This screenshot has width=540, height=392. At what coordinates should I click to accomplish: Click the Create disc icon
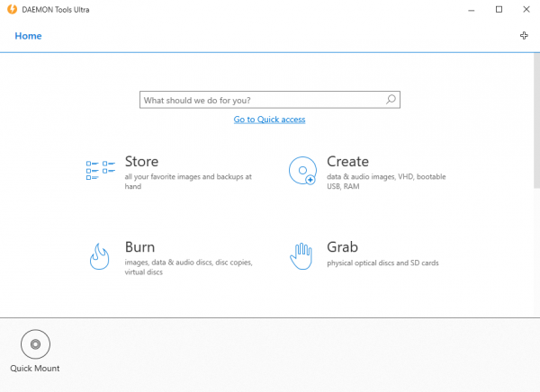302,170
